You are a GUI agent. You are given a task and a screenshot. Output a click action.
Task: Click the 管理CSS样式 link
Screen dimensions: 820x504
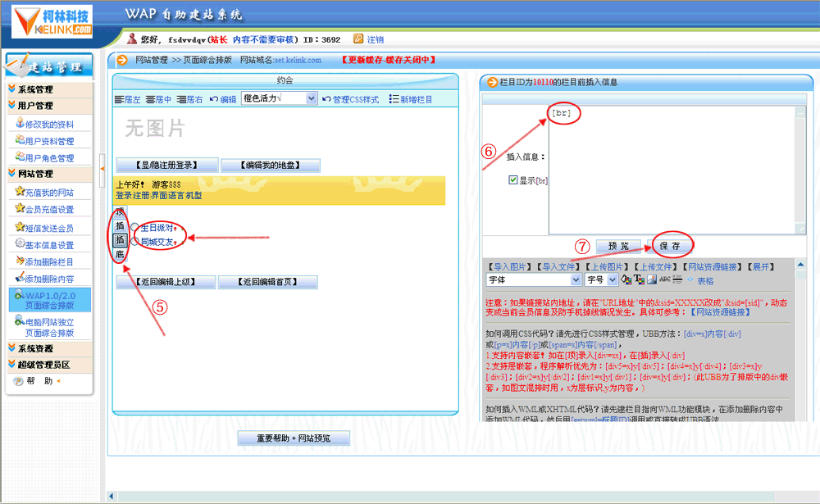[356, 99]
